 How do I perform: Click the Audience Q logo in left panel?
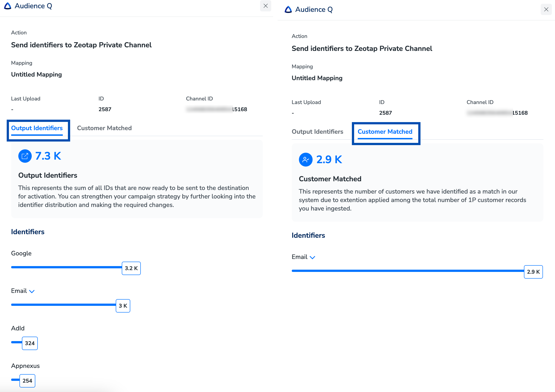point(8,6)
